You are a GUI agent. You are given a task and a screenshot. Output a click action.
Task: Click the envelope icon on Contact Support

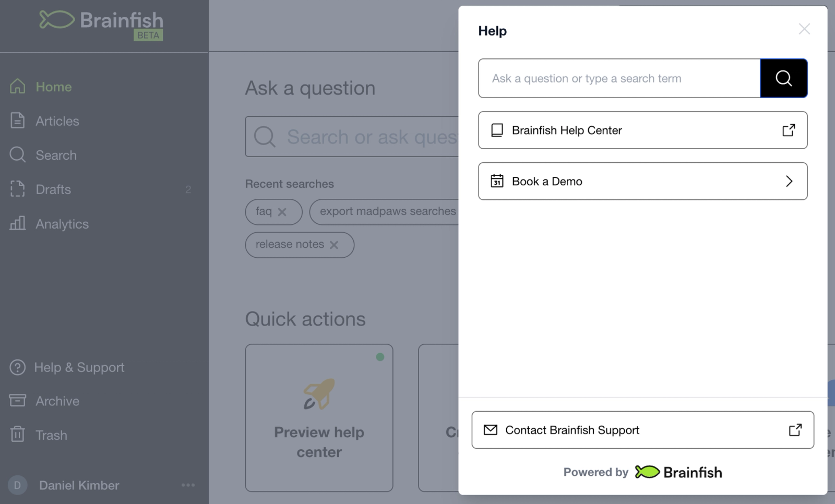(491, 430)
